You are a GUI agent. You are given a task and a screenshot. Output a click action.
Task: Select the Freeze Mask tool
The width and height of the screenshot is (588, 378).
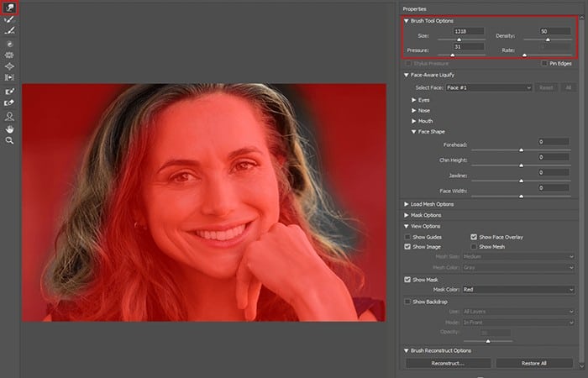(9, 91)
